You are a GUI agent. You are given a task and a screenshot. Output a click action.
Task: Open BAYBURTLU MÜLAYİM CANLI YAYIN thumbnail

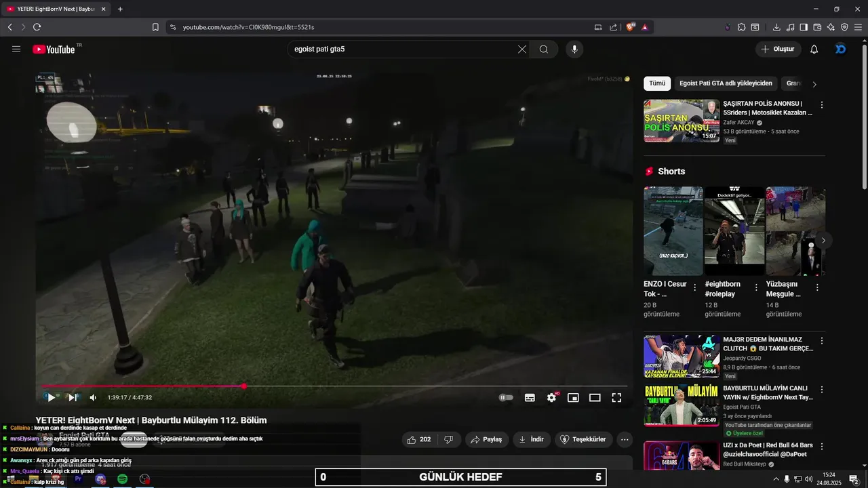682,405
